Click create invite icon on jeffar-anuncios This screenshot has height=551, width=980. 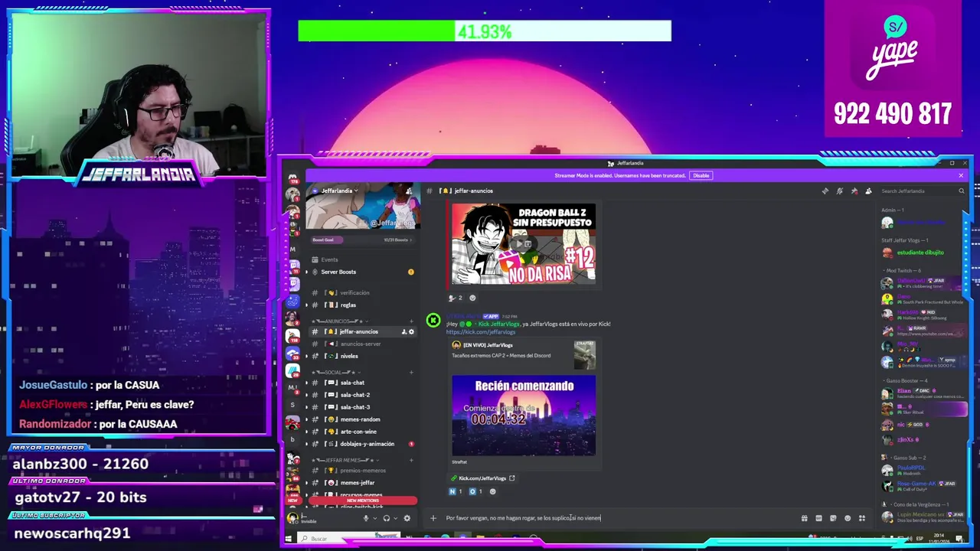(x=403, y=331)
